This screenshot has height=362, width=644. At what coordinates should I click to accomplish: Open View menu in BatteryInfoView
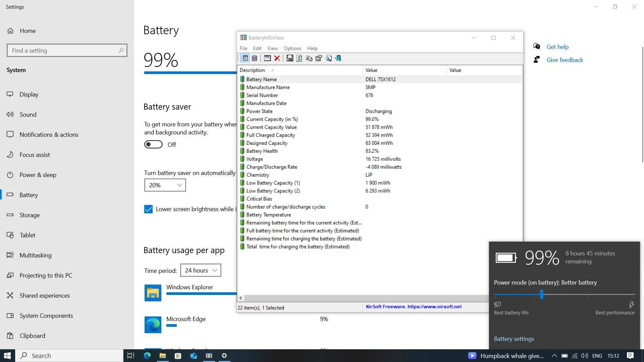[272, 48]
